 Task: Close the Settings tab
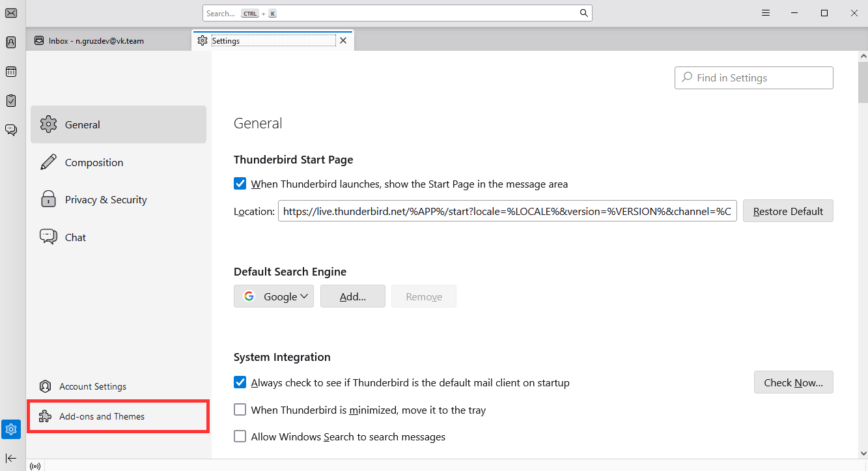click(343, 40)
